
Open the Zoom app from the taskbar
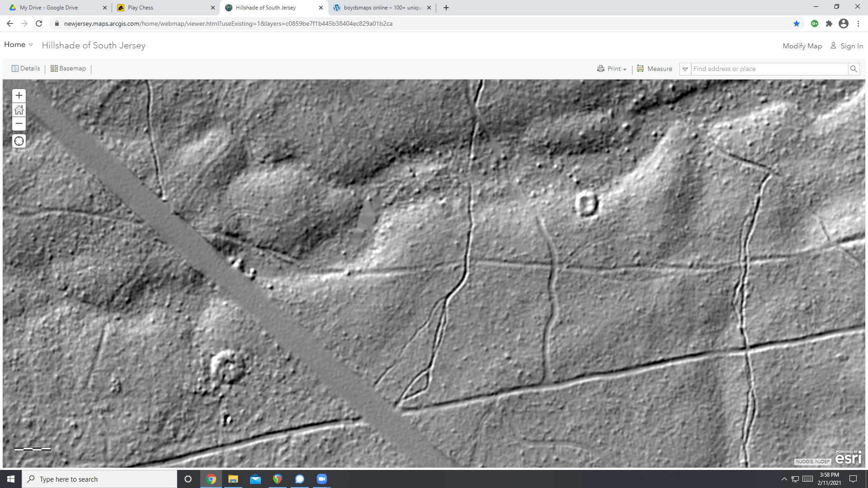[322, 479]
